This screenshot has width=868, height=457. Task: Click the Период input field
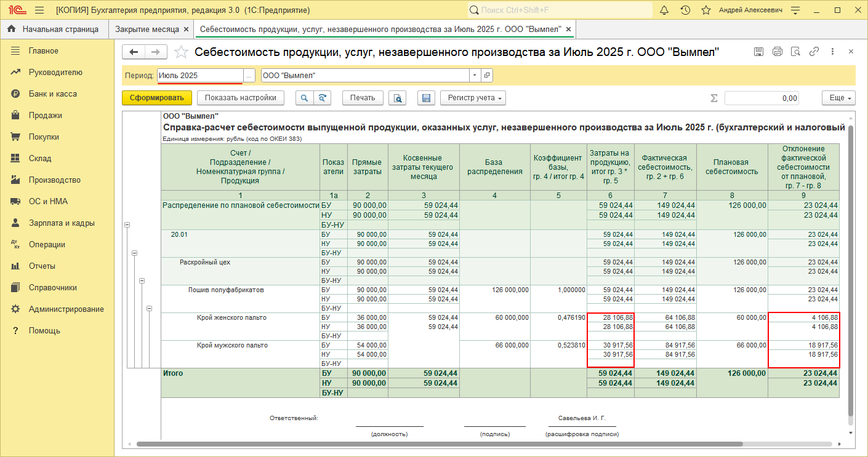tap(199, 75)
